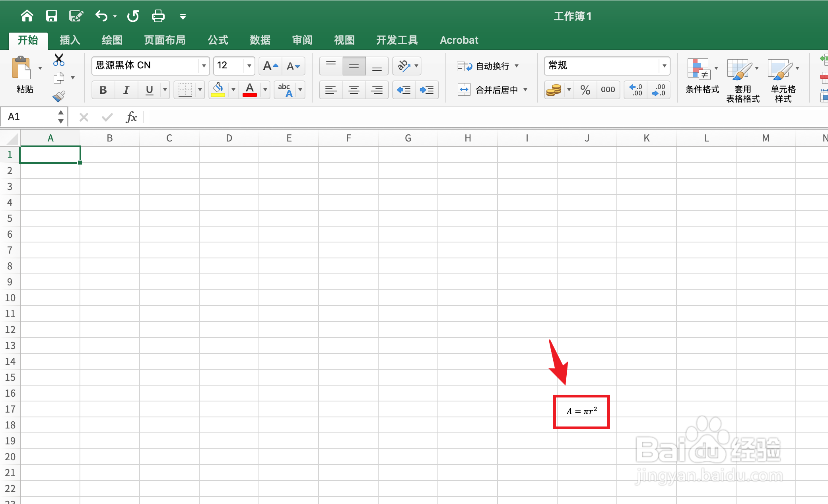Switch to Acrobat tab

(459, 40)
